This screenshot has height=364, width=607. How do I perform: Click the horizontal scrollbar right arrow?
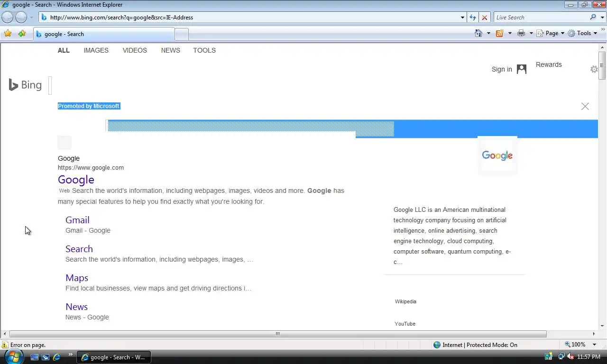(x=594, y=334)
